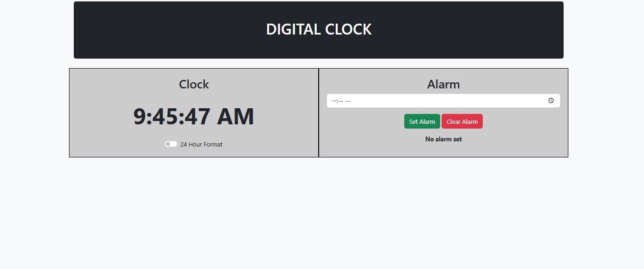
Task: Click the "24 Hour Format" label text
Action: pos(201,144)
